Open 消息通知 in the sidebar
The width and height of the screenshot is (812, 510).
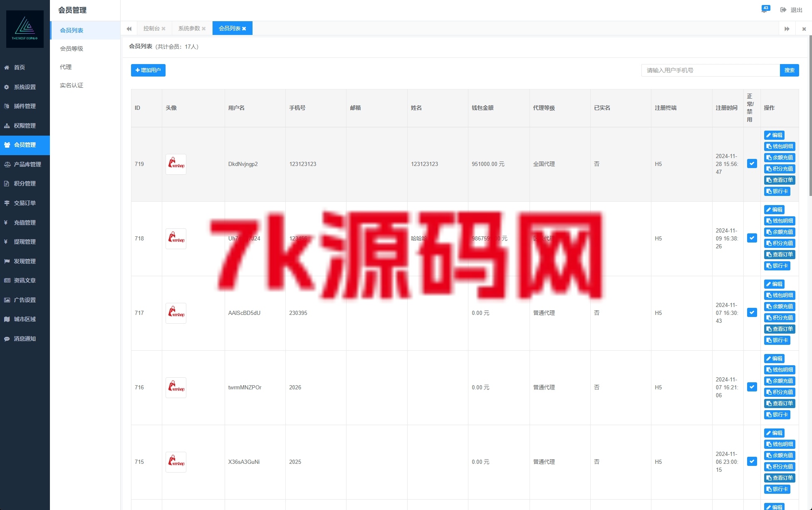[x=25, y=339]
